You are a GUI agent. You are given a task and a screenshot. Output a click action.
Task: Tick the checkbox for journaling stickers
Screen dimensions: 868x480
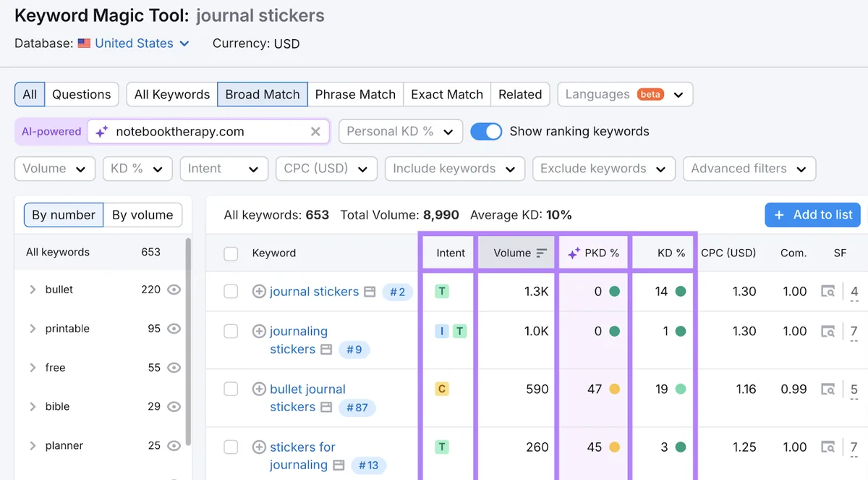click(231, 332)
